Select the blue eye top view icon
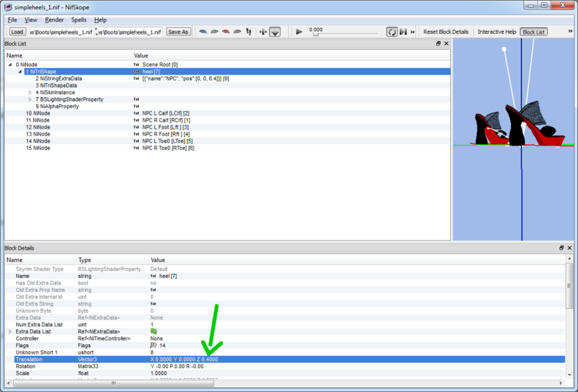The height and width of the screenshot is (392, 578). coord(203,32)
